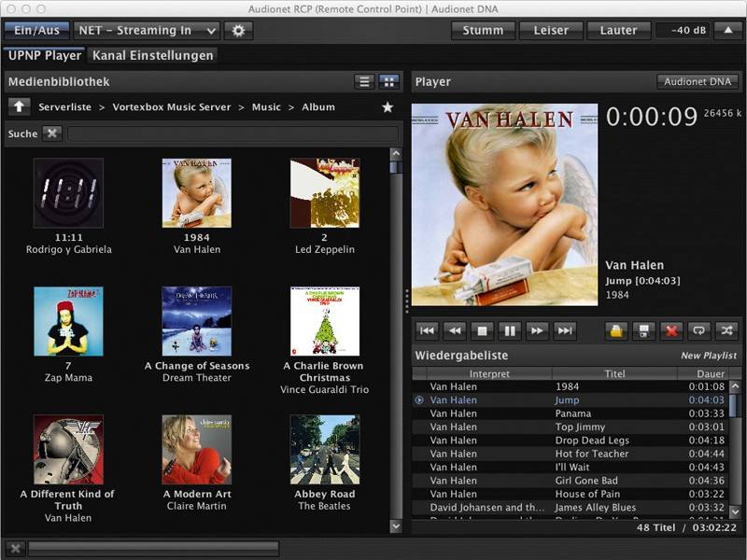This screenshot has height=560, width=747.
Task: Click the progress bar at the window bottom
Action: (x=153, y=549)
